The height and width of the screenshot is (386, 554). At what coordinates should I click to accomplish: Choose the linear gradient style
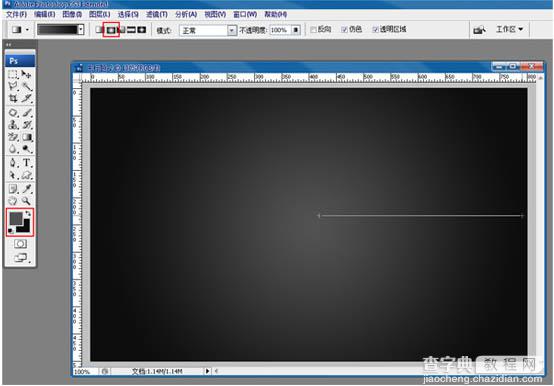99,30
